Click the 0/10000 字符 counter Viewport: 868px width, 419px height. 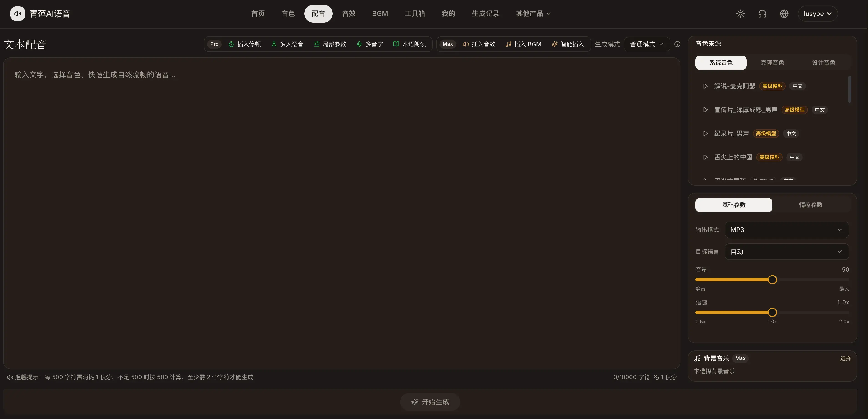pyautogui.click(x=631, y=377)
